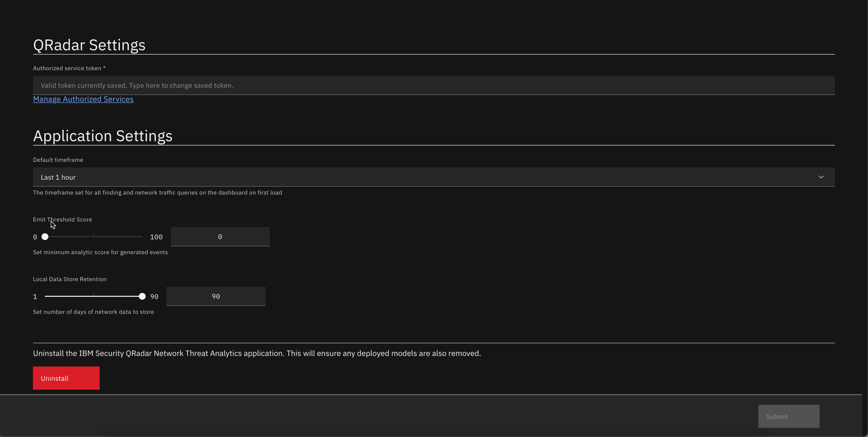Click the Submit button
The image size is (868, 437).
[x=789, y=416]
